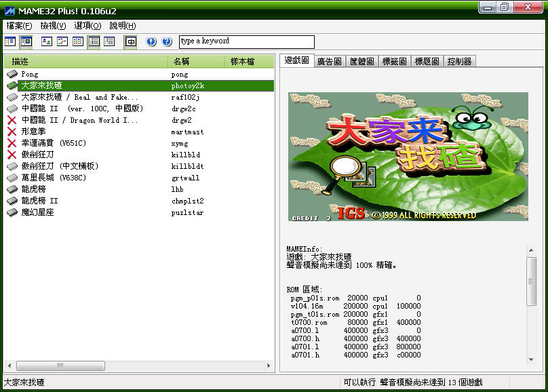548x392 pixels.
Task: Select 萬里長城 (V638C) entry
Action: (x=54, y=178)
